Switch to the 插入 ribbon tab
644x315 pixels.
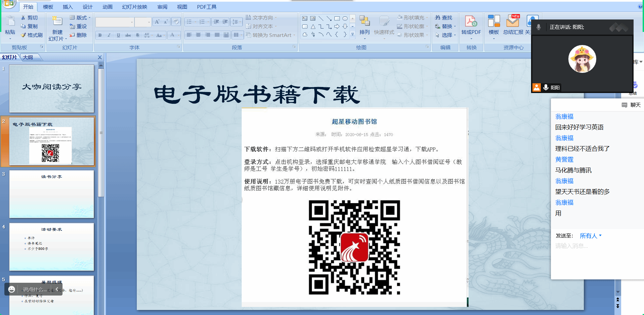[68, 7]
